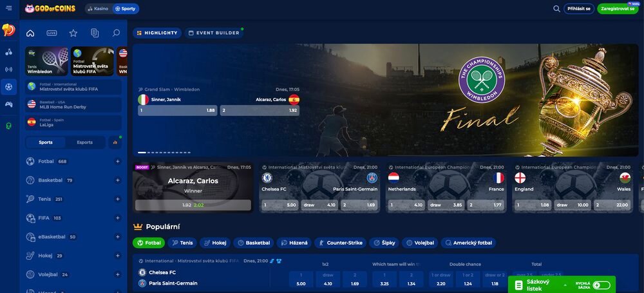
Task: Open favorites star icon in sidebar
Action: (73, 33)
